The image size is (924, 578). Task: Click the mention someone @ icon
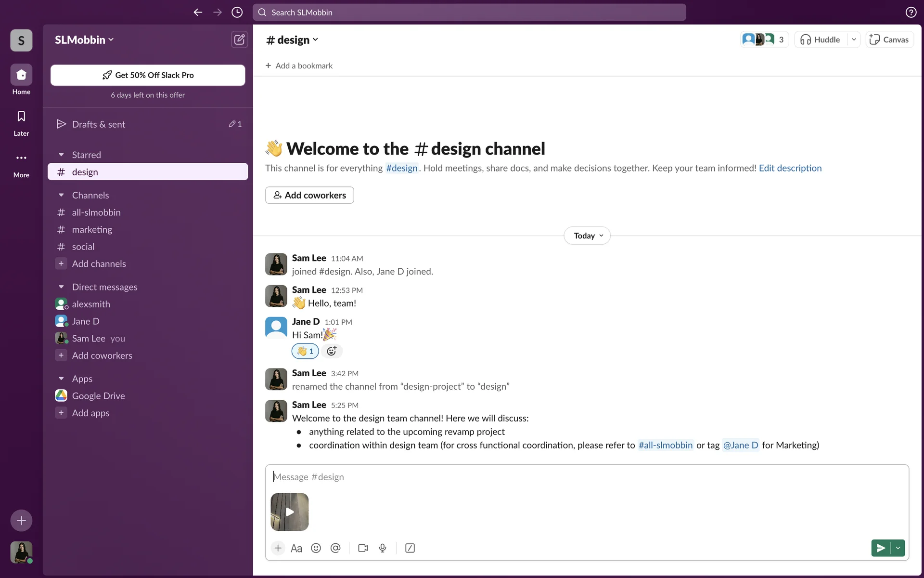click(335, 548)
